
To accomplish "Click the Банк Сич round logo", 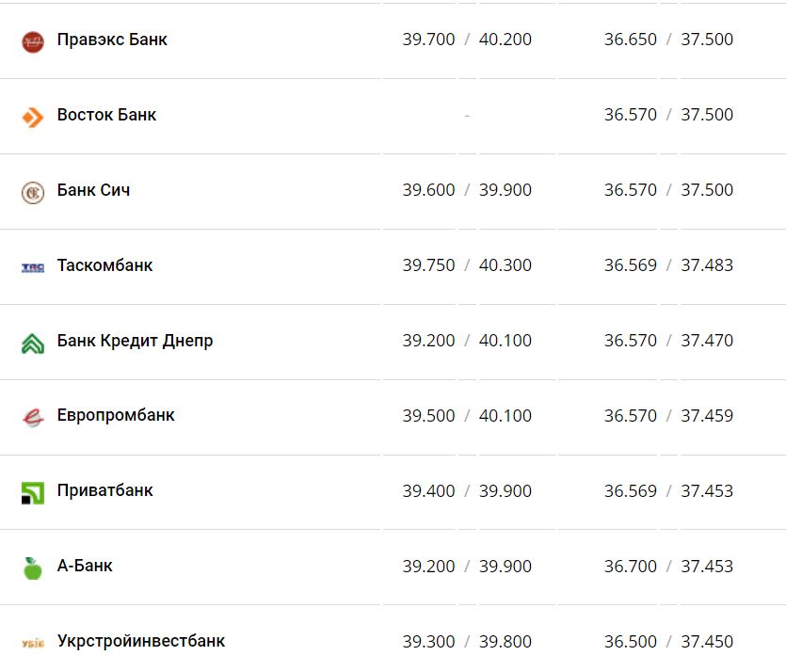I will 33,192.
